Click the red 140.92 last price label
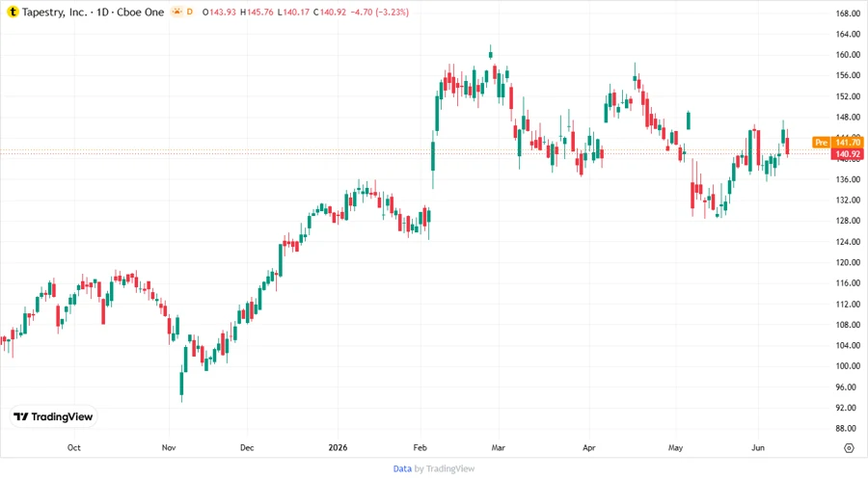 pos(847,154)
